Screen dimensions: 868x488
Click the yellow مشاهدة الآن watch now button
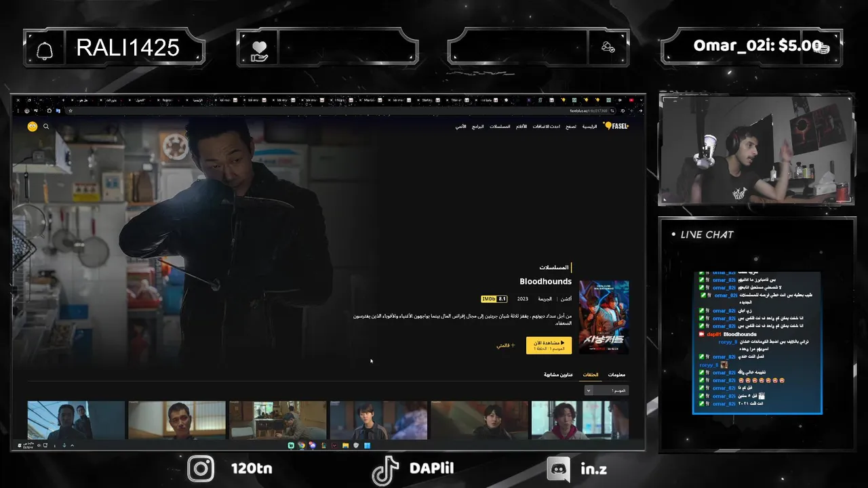click(549, 346)
